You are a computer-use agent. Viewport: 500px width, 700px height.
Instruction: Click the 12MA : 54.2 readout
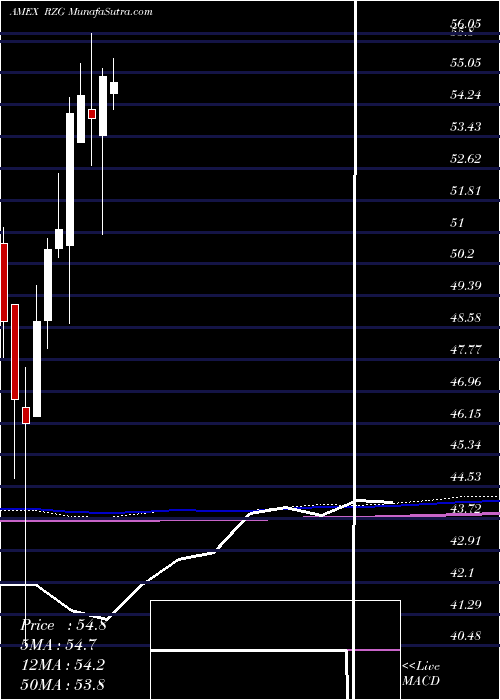(63, 664)
